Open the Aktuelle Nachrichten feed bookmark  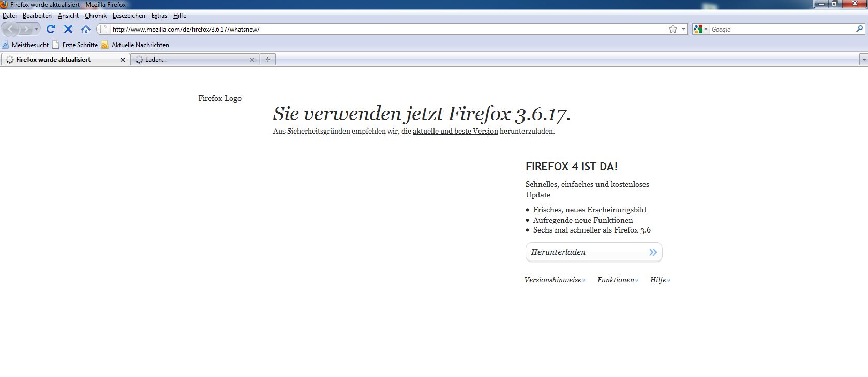click(x=136, y=45)
